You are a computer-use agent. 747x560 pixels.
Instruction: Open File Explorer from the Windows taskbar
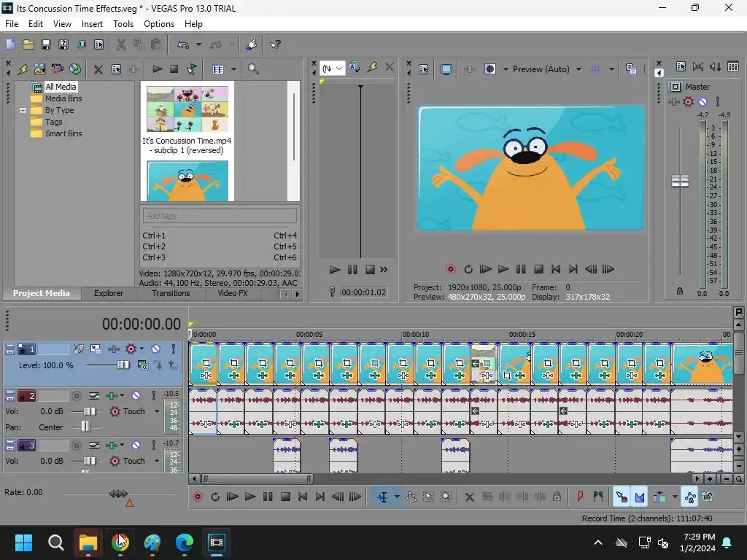click(x=88, y=542)
